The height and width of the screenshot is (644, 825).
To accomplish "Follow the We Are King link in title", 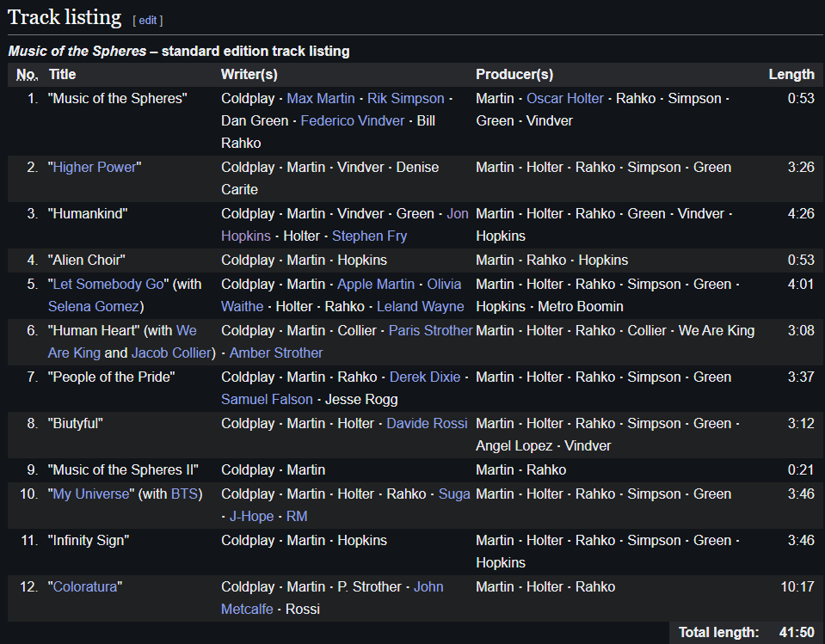I will 122,341.
